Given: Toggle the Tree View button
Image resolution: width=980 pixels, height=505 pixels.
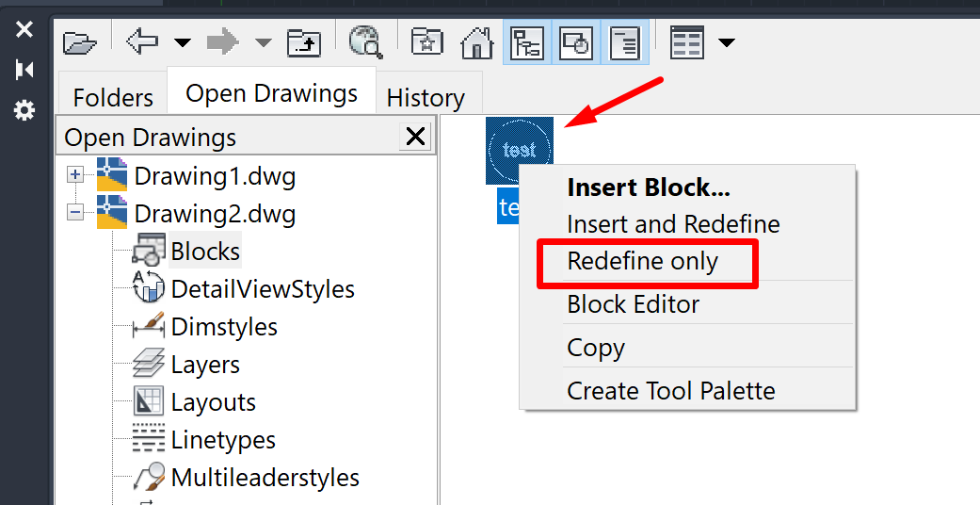Looking at the screenshot, I should click(527, 42).
